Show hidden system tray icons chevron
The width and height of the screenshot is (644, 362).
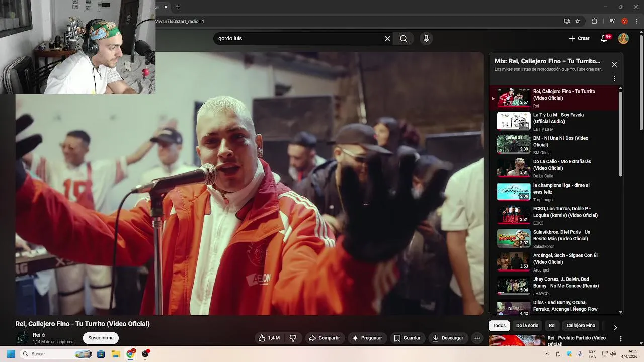coord(547,354)
